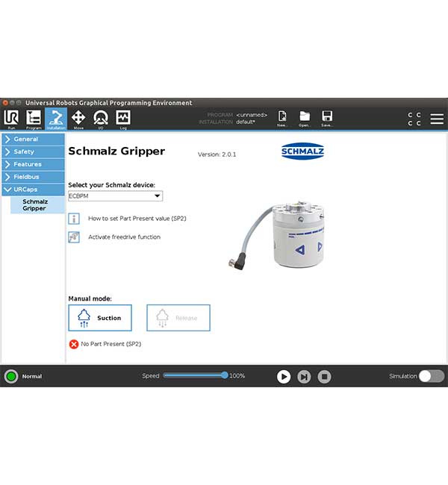
Task: Select the Installation tab icon
Action: (56, 119)
